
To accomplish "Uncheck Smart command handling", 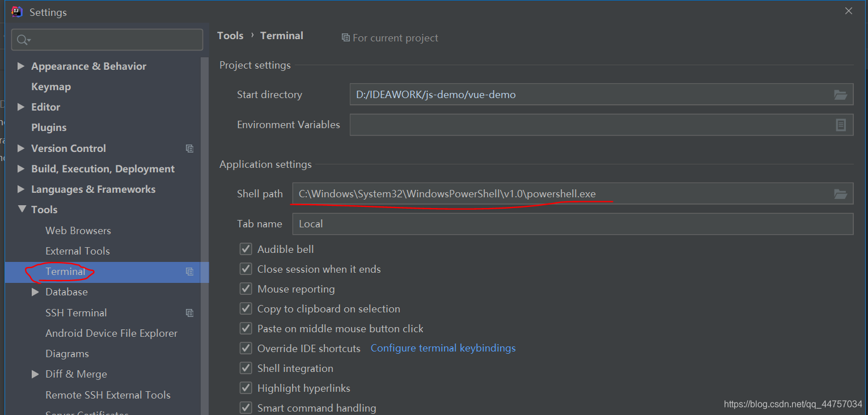I will point(245,408).
